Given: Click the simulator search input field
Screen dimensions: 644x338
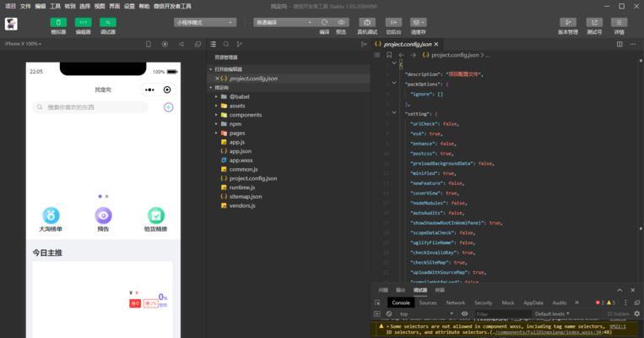Looking at the screenshot, I should (x=90, y=107).
